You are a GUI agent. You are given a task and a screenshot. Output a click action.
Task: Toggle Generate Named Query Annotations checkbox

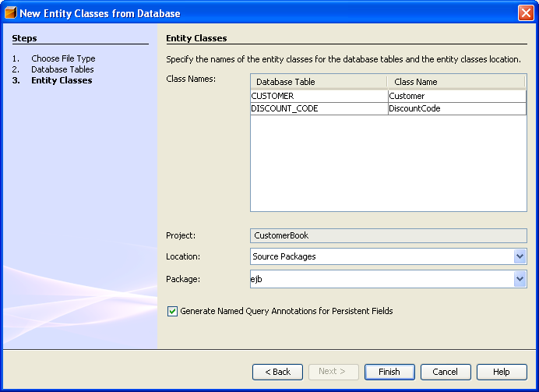pyautogui.click(x=172, y=311)
